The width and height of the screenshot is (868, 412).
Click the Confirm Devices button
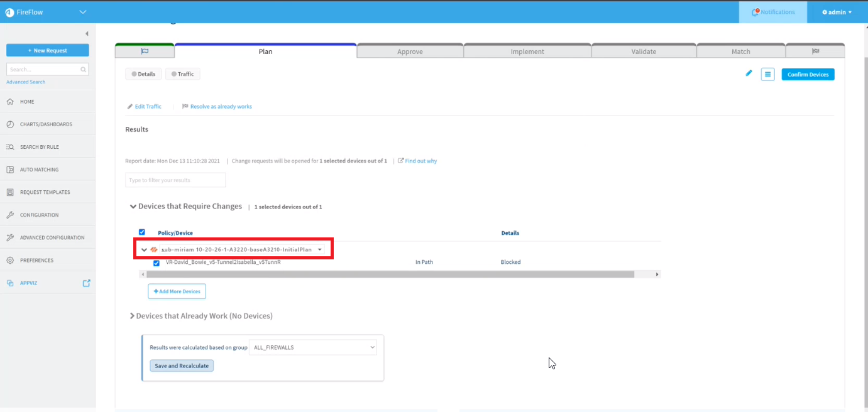tap(808, 74)
